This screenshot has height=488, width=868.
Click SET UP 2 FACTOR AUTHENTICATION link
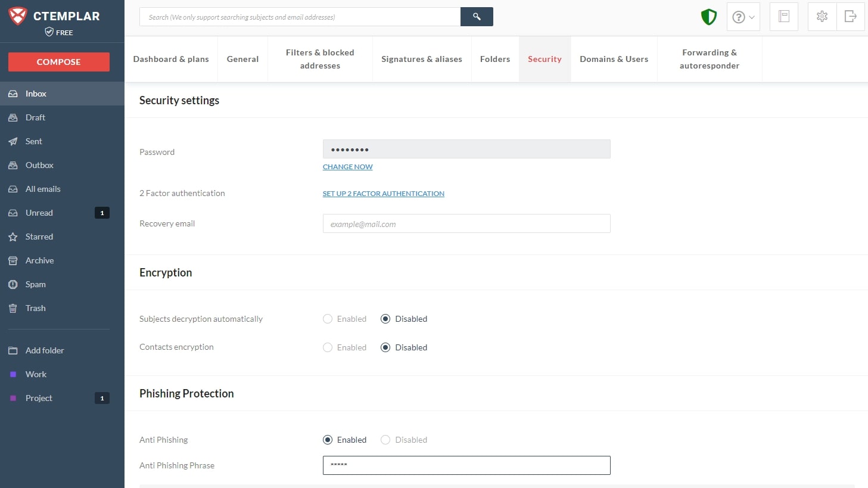pos(384,194)
